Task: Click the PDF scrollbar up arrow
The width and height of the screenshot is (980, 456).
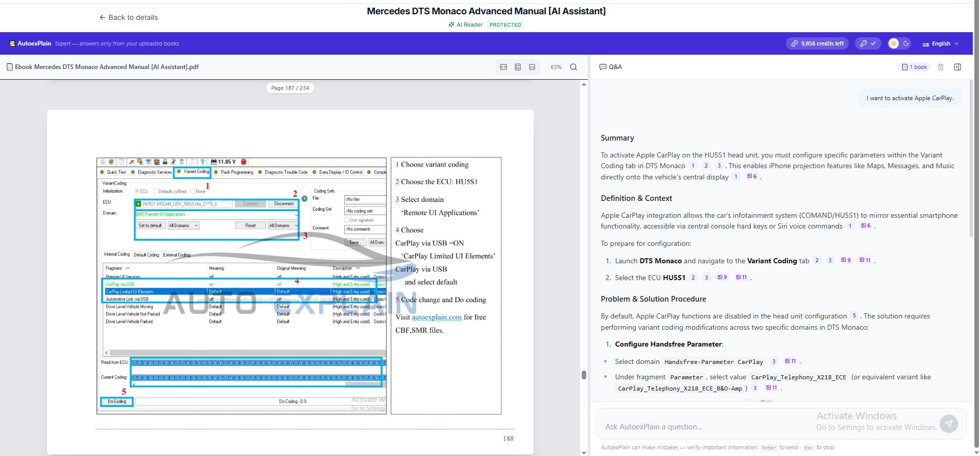Action: tap(584, 84)
